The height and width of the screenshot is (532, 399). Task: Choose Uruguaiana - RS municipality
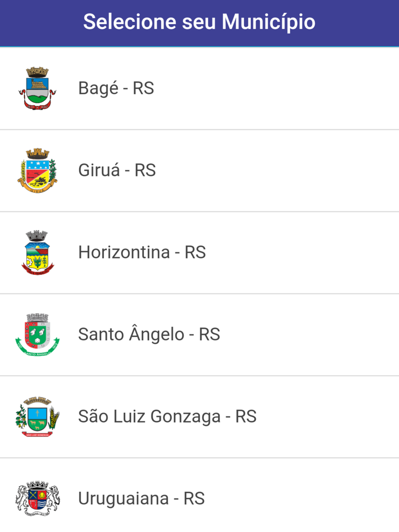pyautogui.click(x=141, y=499)
